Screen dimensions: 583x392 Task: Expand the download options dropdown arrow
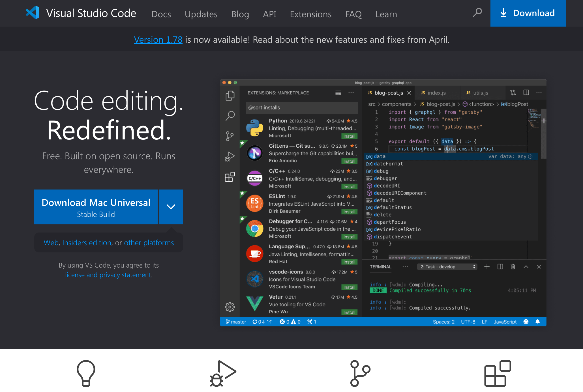(171, 207)
